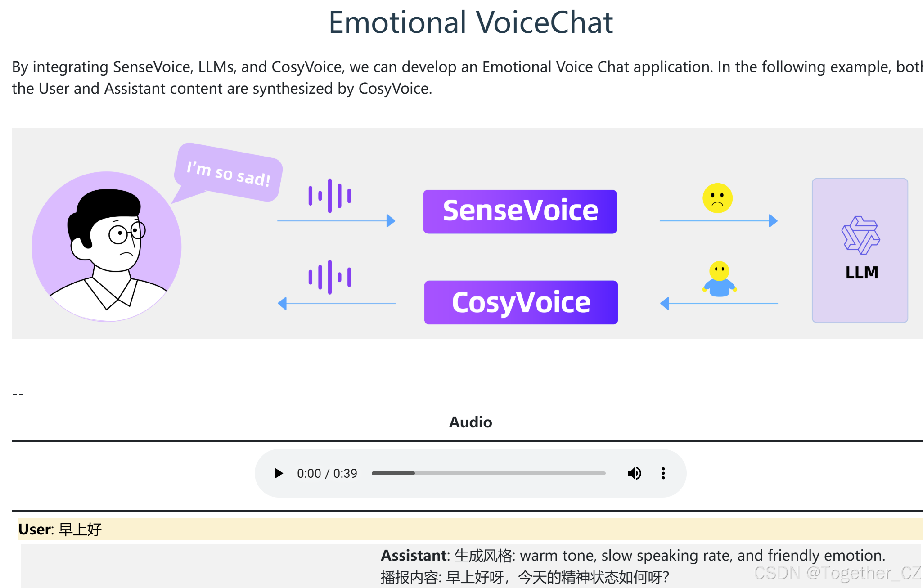Viewport: 923px width, 588px height.
Task: Click the lower purple waveform icon
Action: pos(329,276)
